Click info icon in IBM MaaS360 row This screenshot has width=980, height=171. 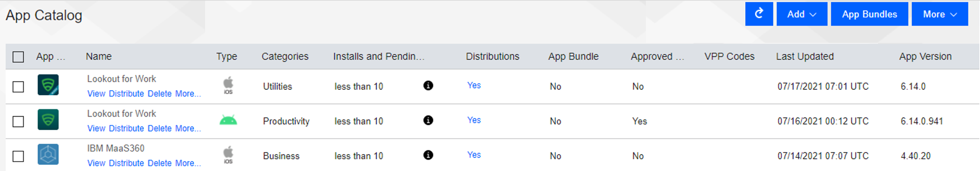click(428, 155)
